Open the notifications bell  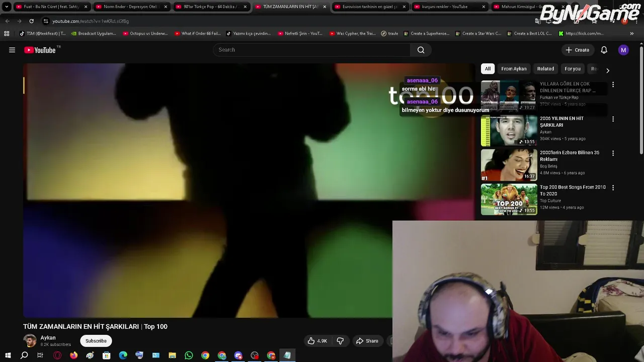click(x=604, y=50)
